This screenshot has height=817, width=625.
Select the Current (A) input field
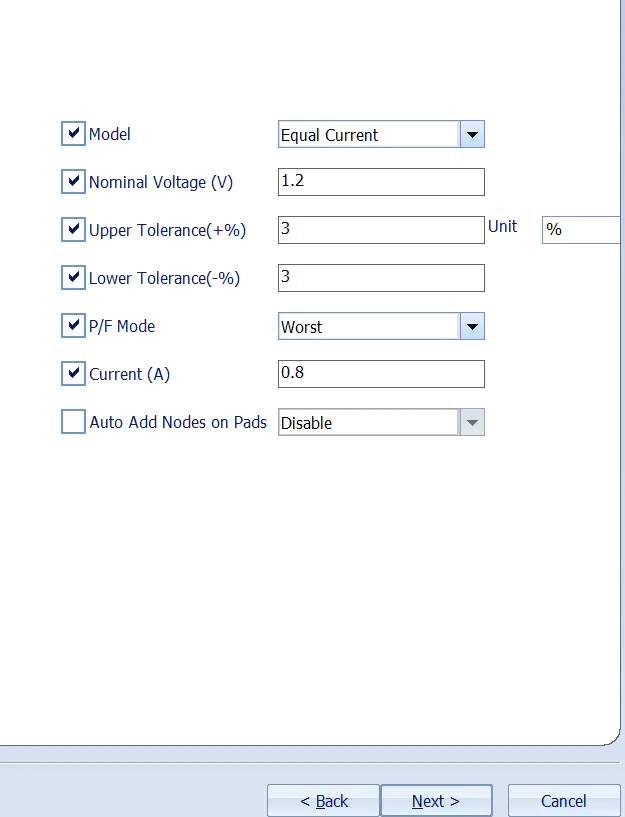(381, 374)
